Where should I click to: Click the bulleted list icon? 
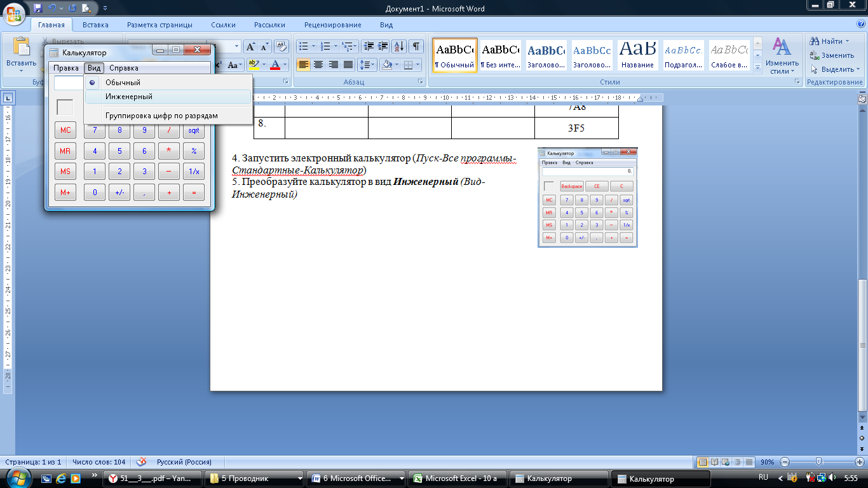[x=303, y=46]
